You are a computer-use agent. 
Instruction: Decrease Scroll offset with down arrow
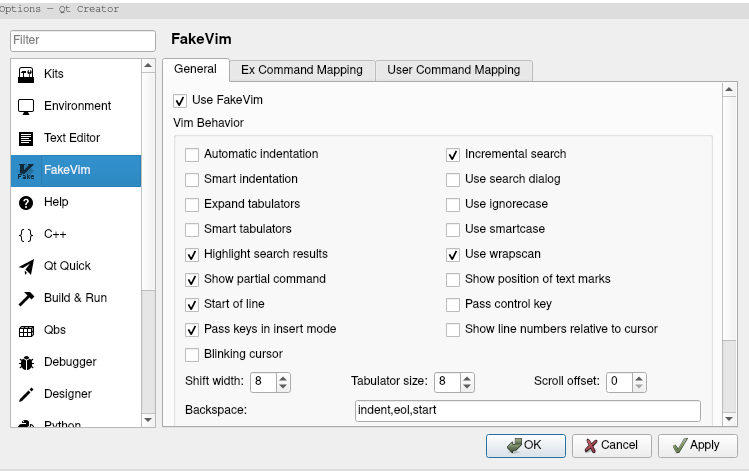pyautogui.click(x=639, y=386)
